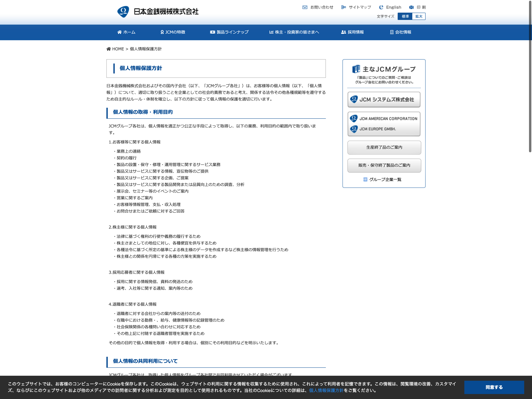Click the envelope contact icon
Image resolution: width=532 pixels, height=399 pixels.
pos(305,7)
